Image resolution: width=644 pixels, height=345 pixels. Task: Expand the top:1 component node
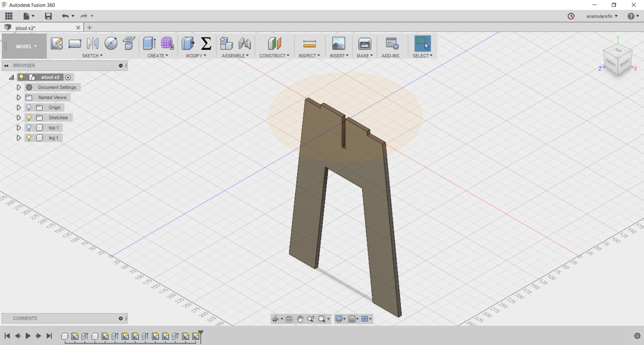19,128
